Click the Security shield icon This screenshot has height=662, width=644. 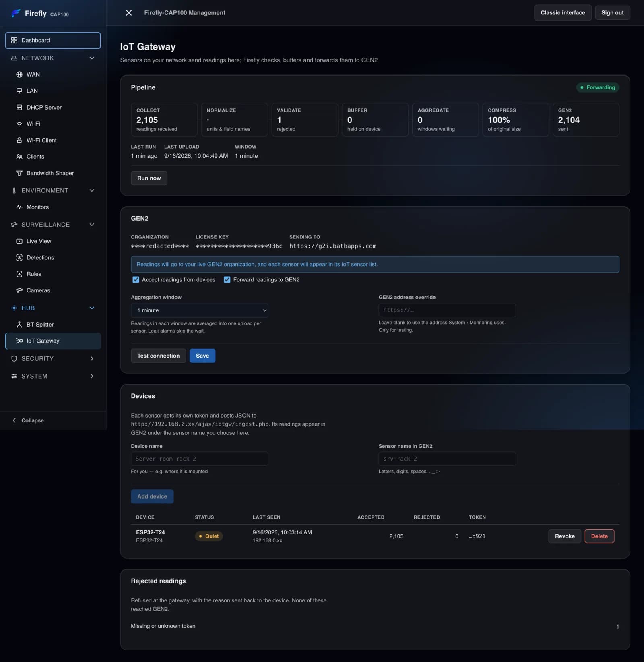coord(14,358)
